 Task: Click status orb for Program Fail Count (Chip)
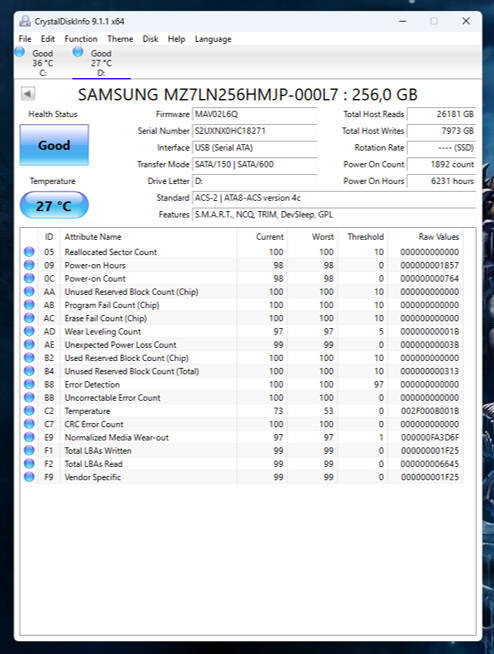(x=29, y=305)
